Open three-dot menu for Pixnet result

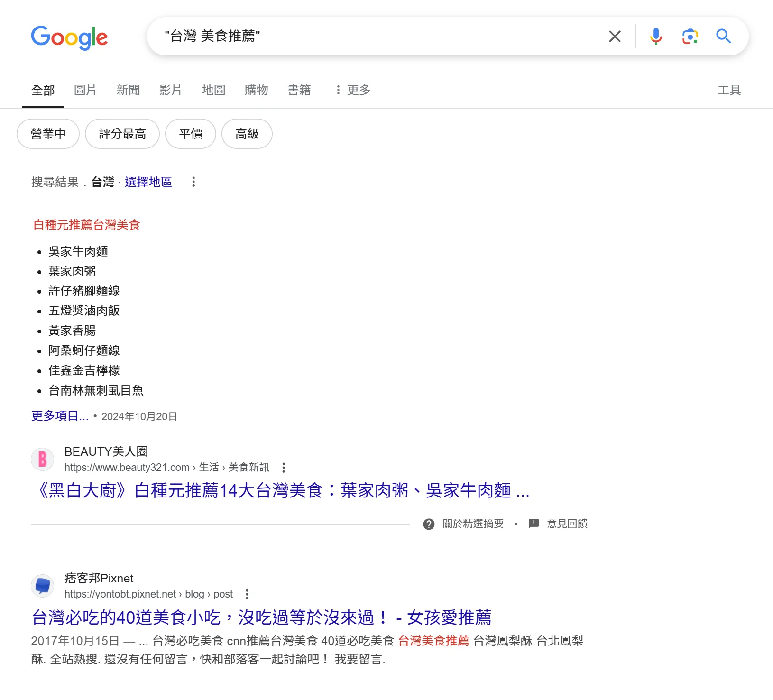point(247,594)
